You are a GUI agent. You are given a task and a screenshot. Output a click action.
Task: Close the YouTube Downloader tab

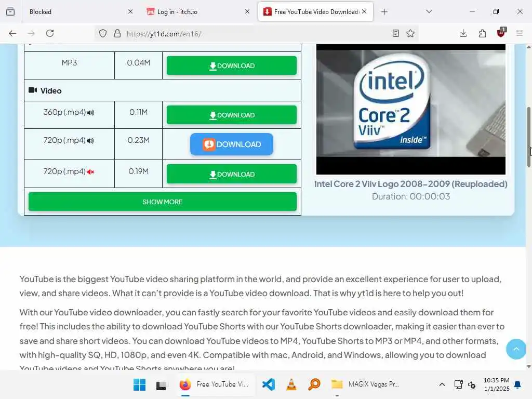364,11
